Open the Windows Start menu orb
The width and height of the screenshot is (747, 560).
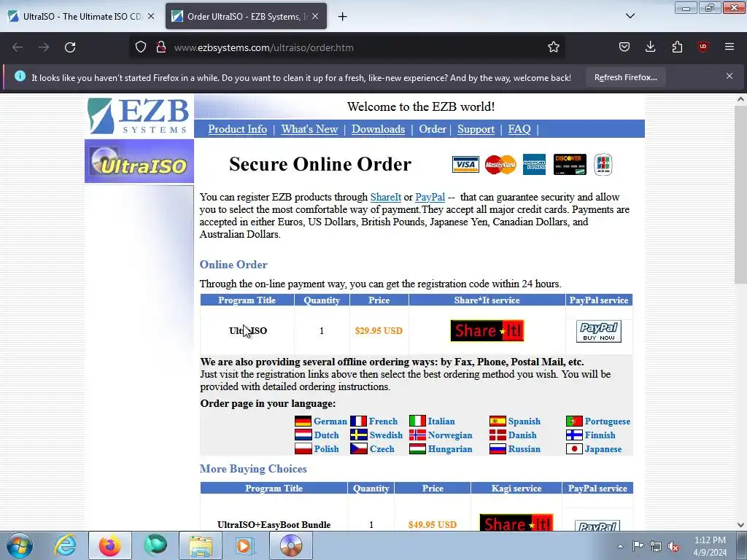pos(19,545)
